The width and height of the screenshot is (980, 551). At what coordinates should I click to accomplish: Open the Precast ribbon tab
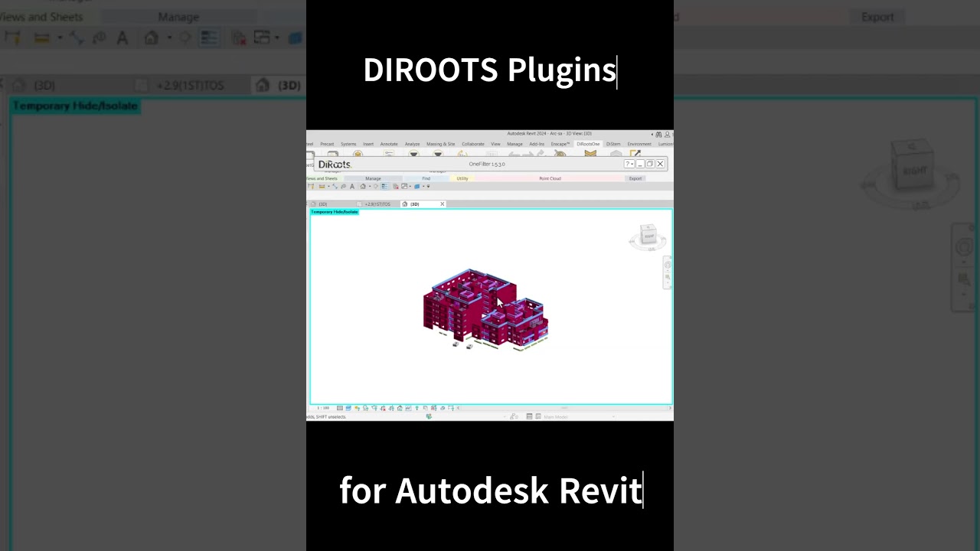(327, 144)
